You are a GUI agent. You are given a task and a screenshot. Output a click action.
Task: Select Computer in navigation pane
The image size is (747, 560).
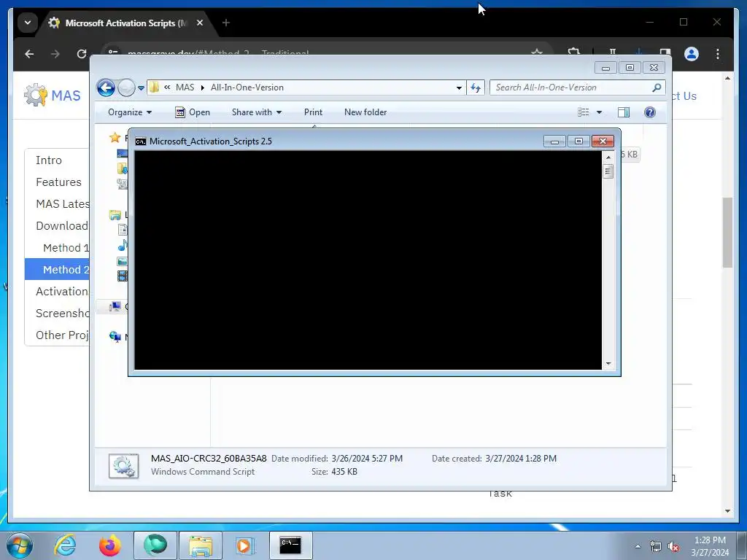point(115,307)
